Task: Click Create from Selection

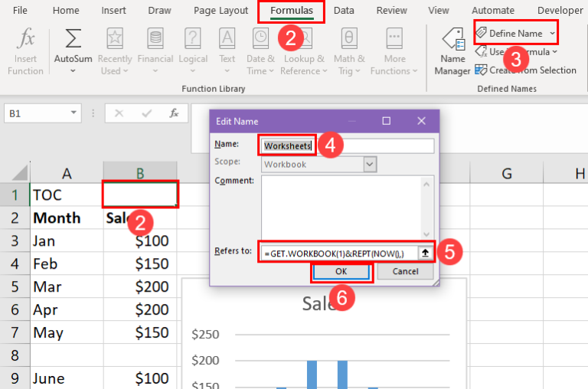Action: (x=525, y=70)
